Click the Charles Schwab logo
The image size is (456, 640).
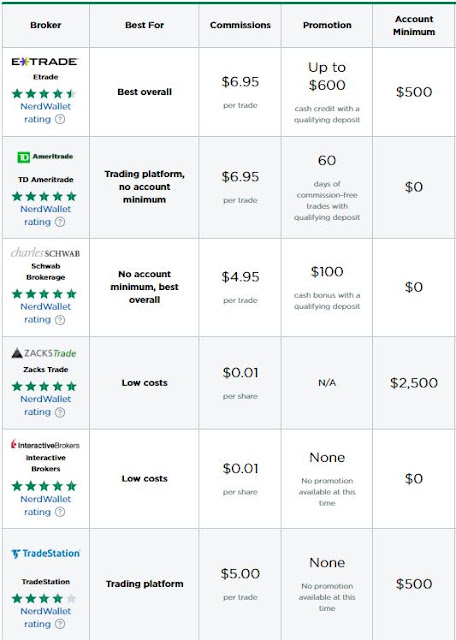45,253
